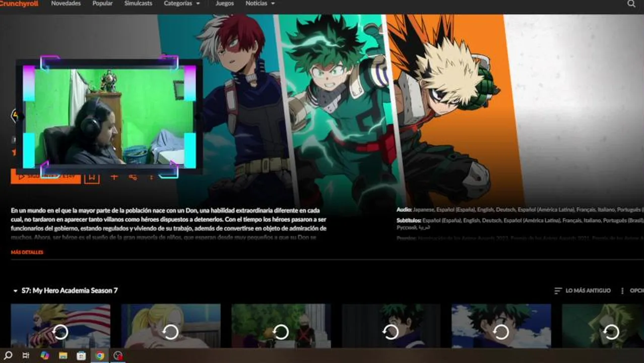Open Task View in the taskbar

point(26,355)
